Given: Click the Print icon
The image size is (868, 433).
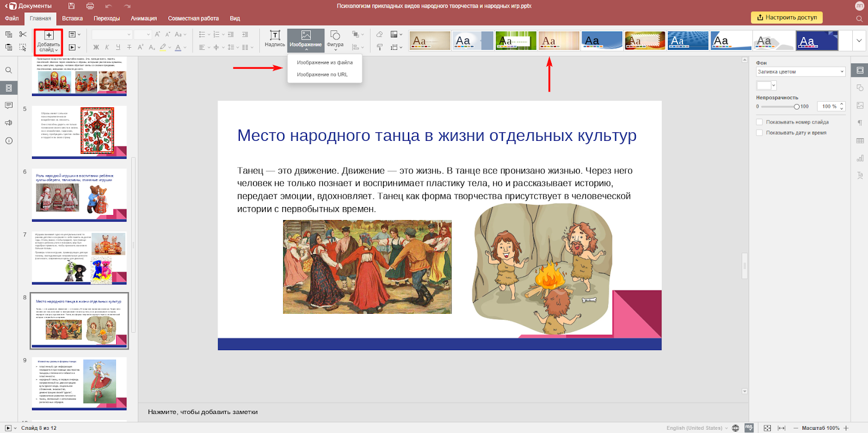Looking at the screenshot, I should pyautogui.click(x=90, y=6).
